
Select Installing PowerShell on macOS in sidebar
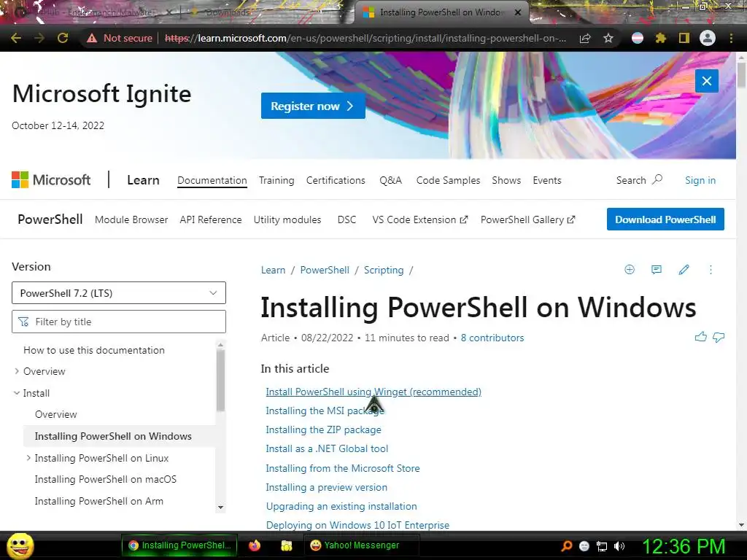105,479
